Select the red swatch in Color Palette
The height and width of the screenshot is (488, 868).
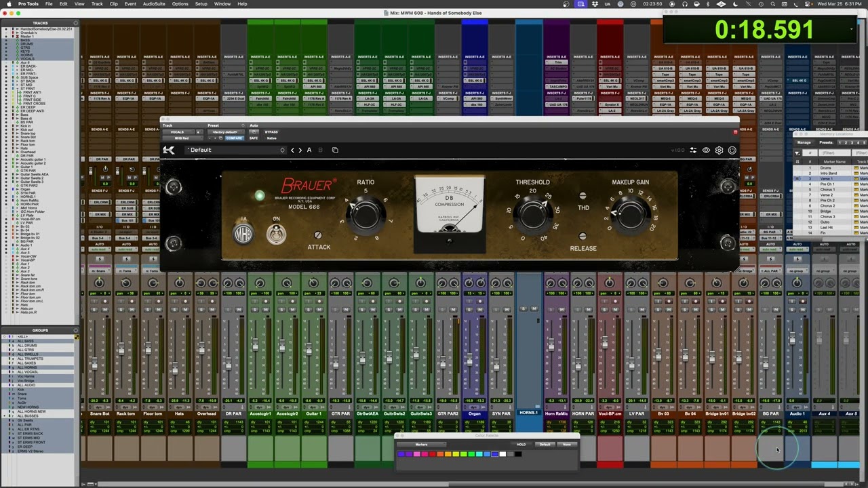[432, 454]
